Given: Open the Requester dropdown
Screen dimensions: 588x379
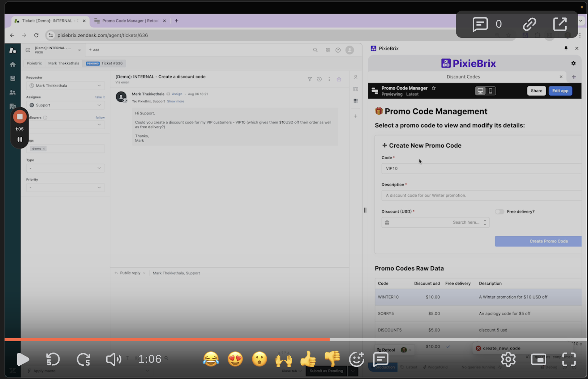Looking at the screenshot, I should [x=65, y=86].
